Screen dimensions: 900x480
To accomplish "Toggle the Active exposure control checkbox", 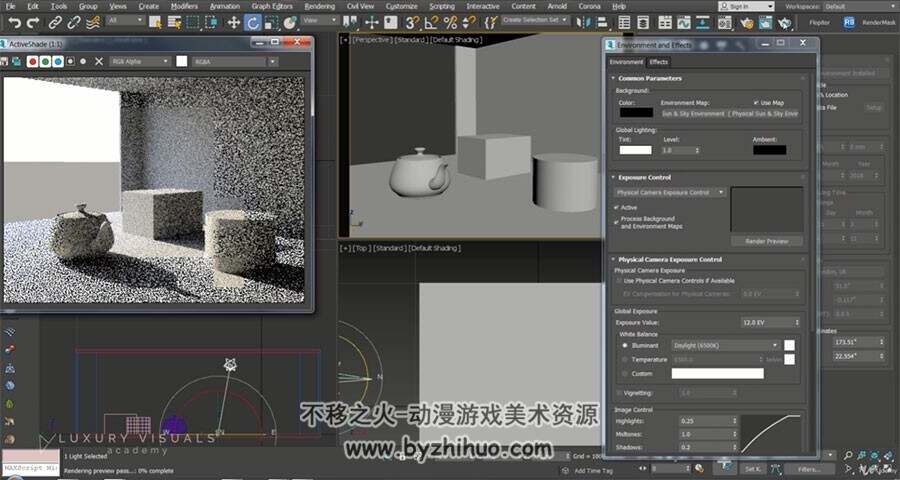I will click(617, 207).
